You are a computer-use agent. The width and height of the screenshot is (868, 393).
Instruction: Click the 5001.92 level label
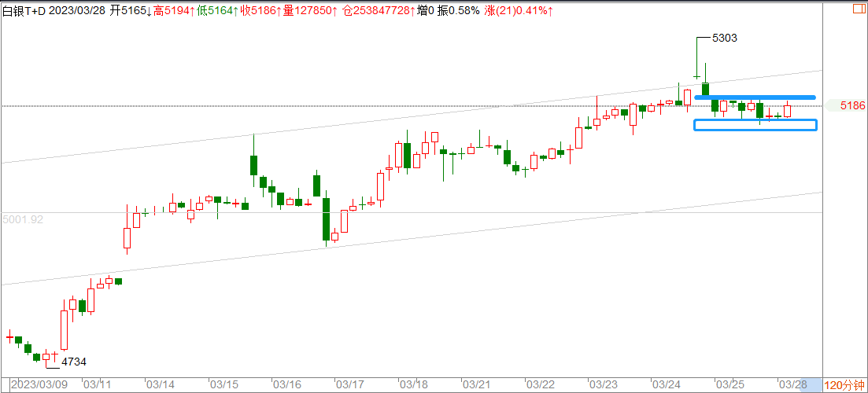(24, 220)
